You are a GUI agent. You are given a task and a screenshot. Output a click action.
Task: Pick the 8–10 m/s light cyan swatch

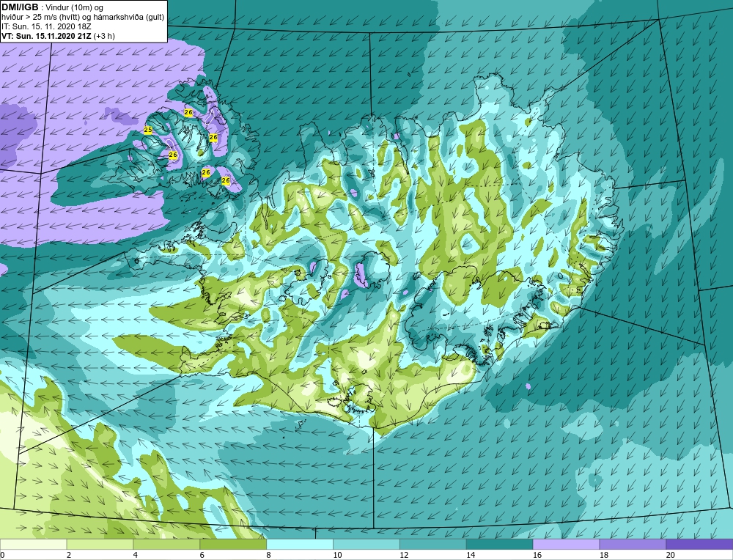click(x=300, y=545)
